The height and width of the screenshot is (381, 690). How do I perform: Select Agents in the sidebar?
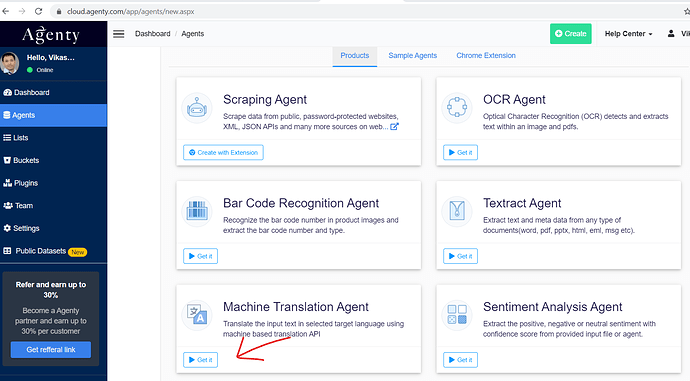click(53, 115)
